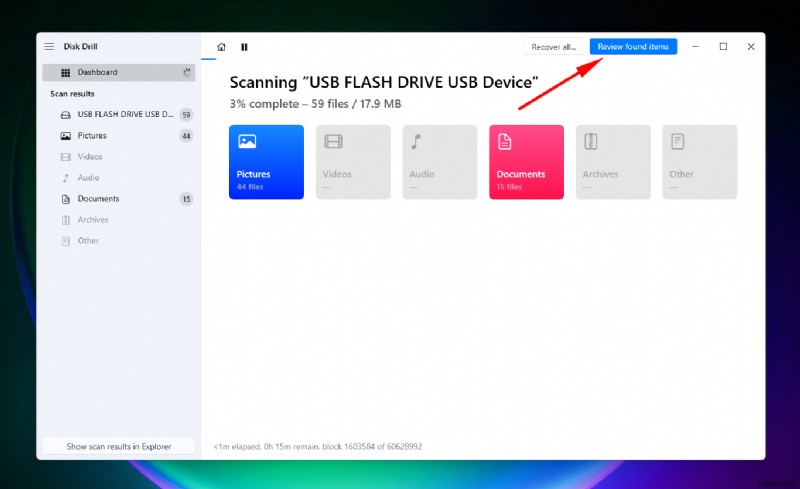Click Show scan results in Explorer
Image resolution: width=800 pixels, height=489 pixels.
(118, 446)
